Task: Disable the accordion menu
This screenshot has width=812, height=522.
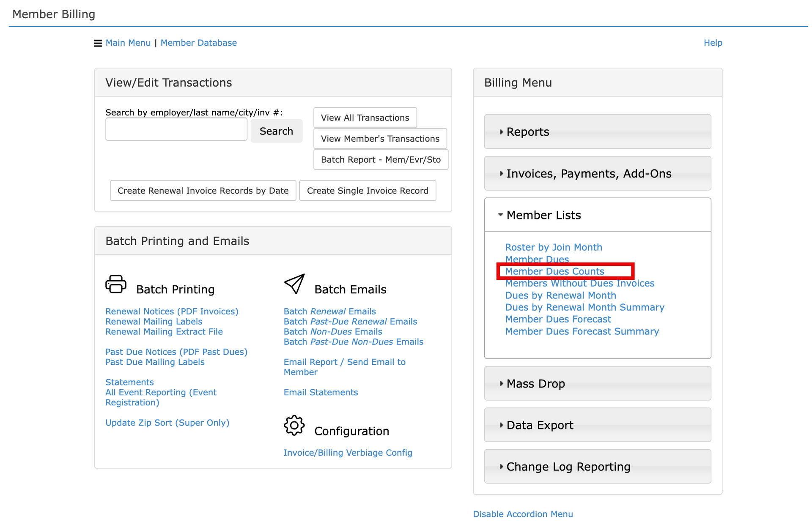Action: tap(523, 514)
